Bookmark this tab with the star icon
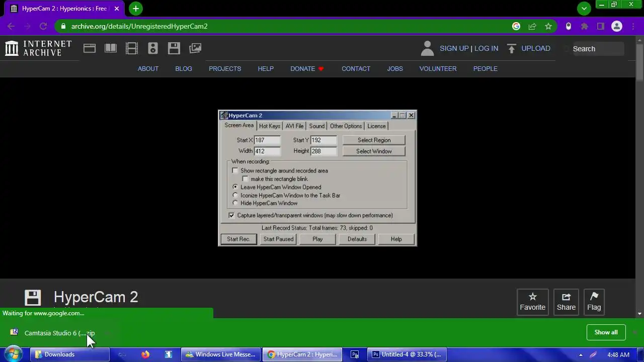The width and height of the screenshot is (644, 362). click(x=548, y=26)
